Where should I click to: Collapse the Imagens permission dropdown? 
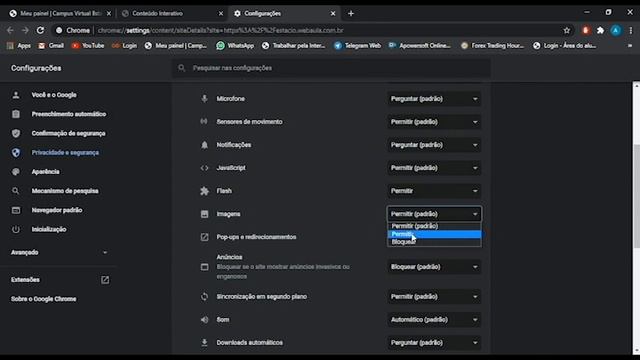[434, 214]
